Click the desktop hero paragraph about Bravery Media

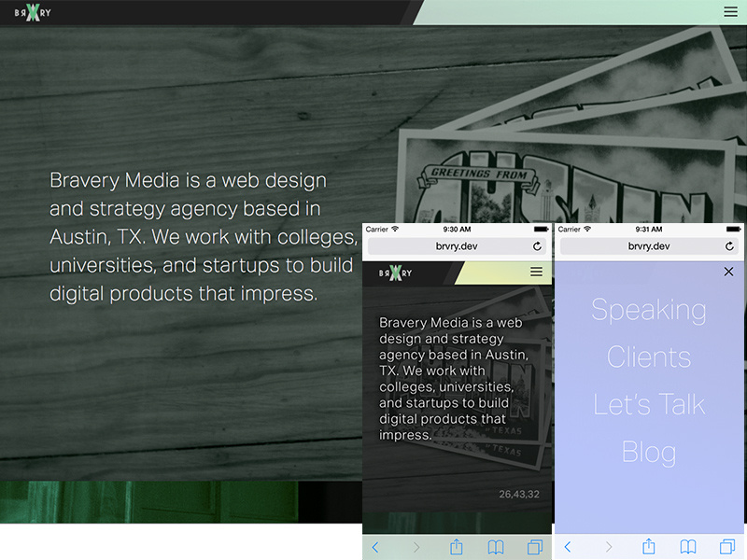click(x=204, y=237)
